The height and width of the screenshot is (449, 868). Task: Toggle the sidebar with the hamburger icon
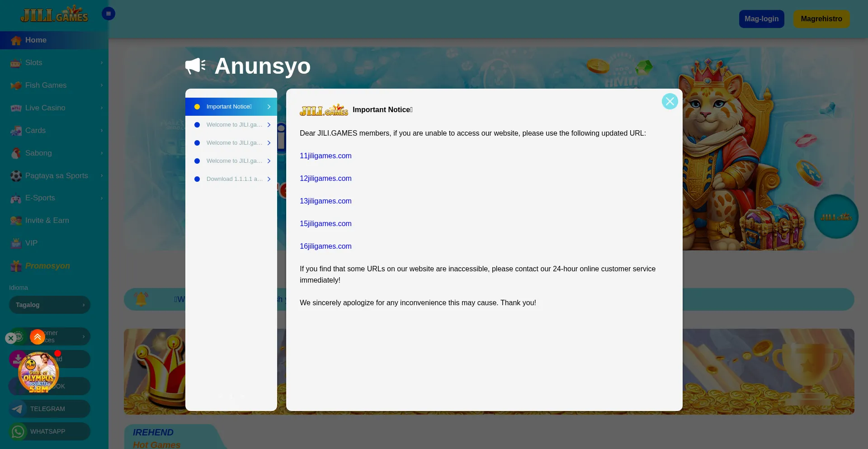(108, 14)
